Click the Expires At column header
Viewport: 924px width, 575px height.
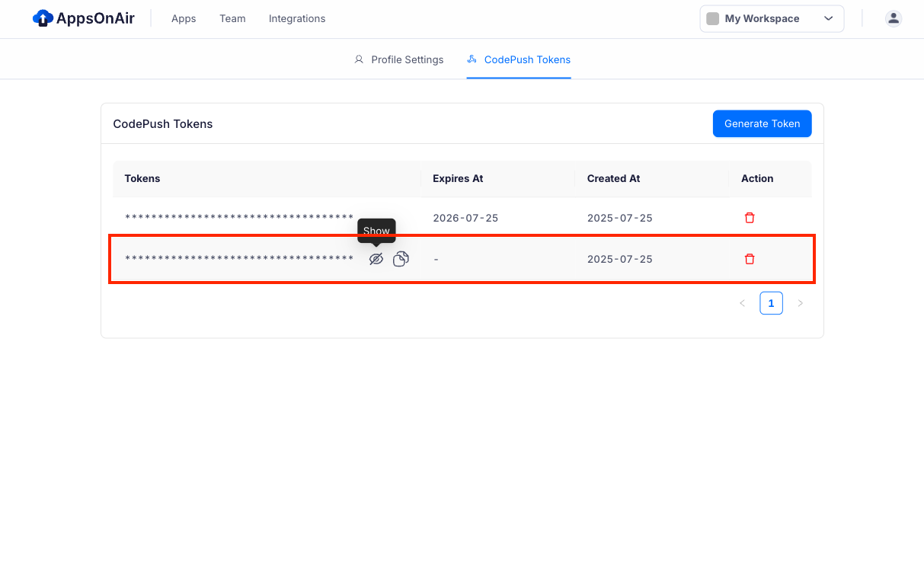pos(458,178)
